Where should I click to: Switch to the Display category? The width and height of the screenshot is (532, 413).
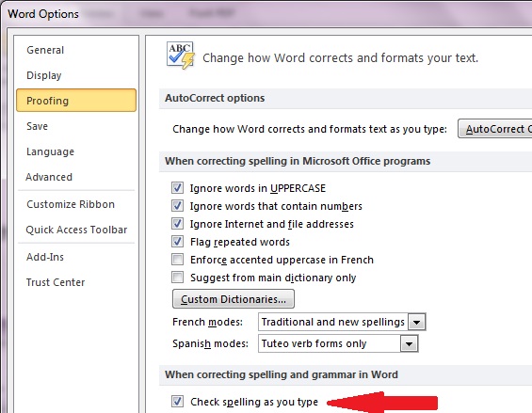(x=43, y=75)
